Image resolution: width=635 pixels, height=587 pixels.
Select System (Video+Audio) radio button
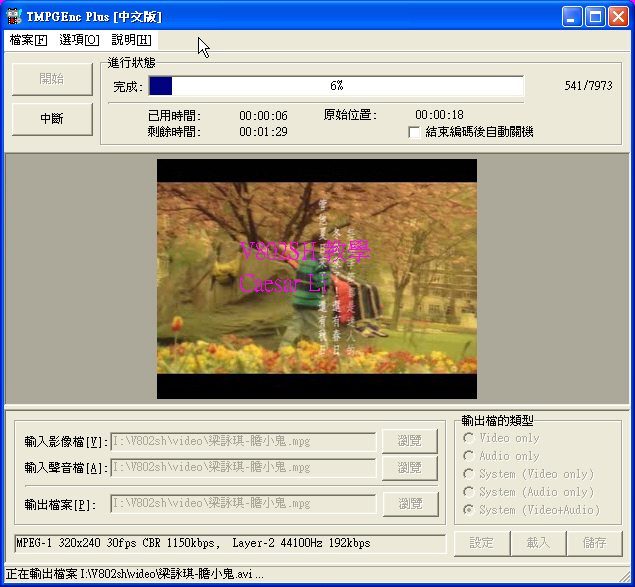(x=469, y=510)
